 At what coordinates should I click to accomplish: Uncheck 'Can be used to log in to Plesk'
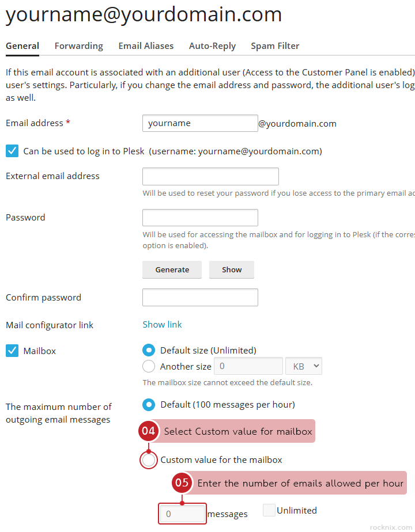pos(12,151)
